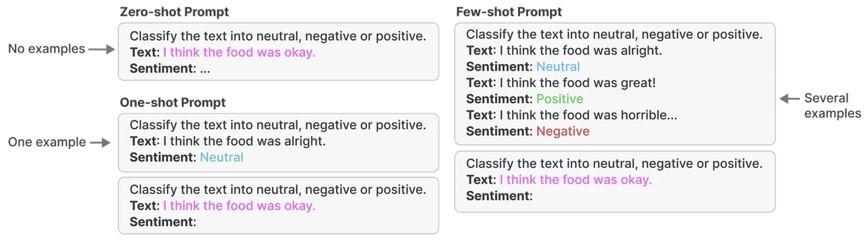Select the "Zero-shot Prompt" heading

(174, 12)
